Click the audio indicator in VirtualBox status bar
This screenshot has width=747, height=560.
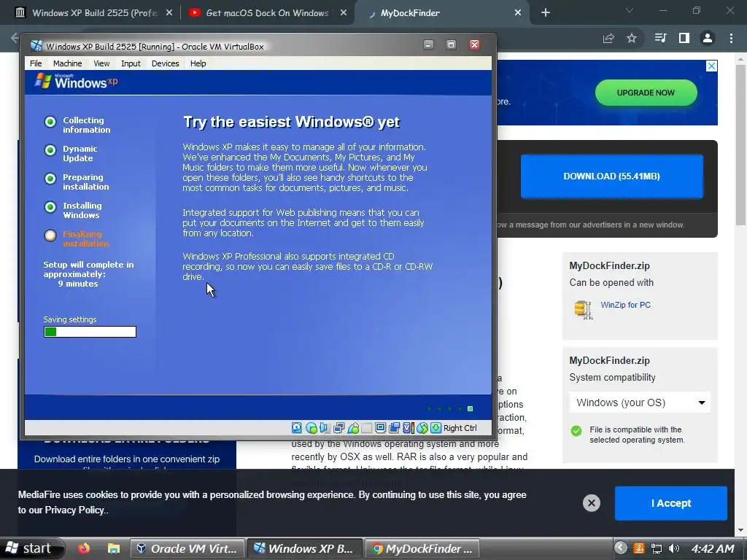[x=325, y=427]
